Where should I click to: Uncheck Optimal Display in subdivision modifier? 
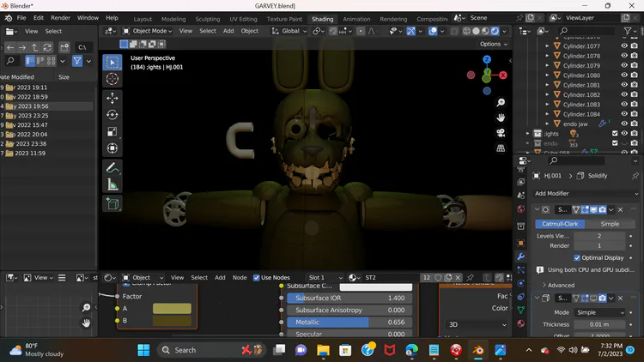577,257
